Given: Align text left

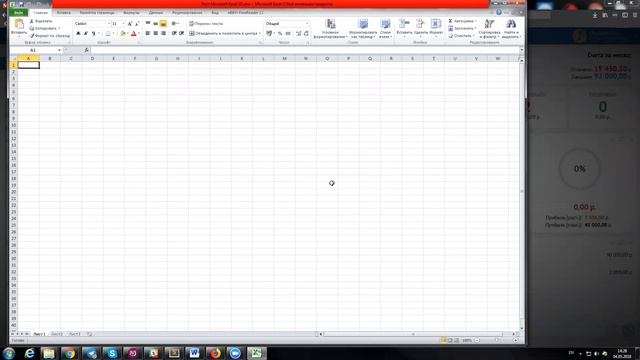Looking at the screenshot, I should pyautogui.click(x=148, y=33).
